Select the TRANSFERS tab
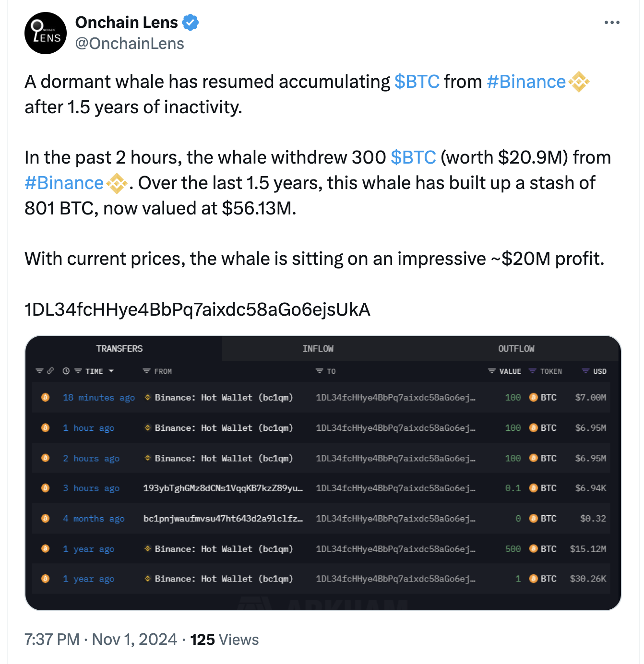The height and width of the screenshot is (664, 644). [x=119, y=348]
